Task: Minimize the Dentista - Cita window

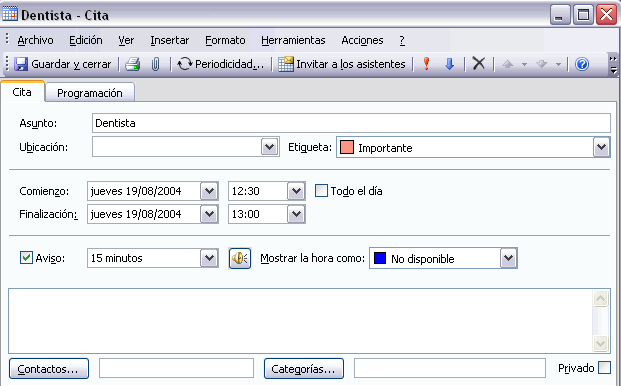Action: tap(560, 15)
